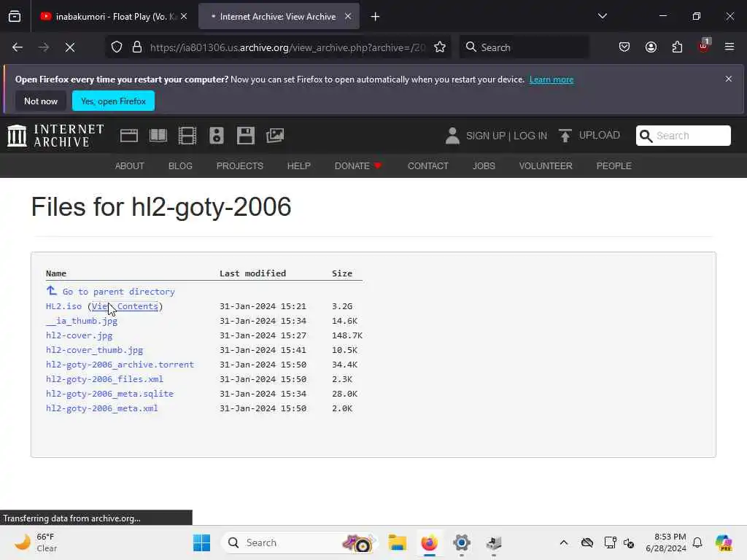Open the Extensions puzzle icon

[677, 47]
